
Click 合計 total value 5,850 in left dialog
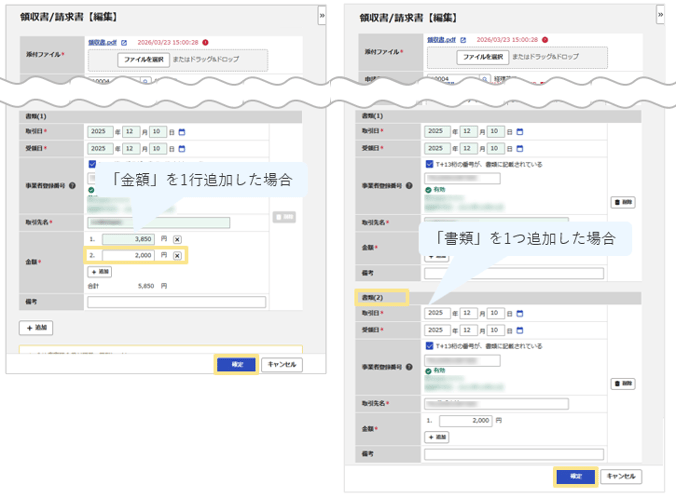click(146, 286)
